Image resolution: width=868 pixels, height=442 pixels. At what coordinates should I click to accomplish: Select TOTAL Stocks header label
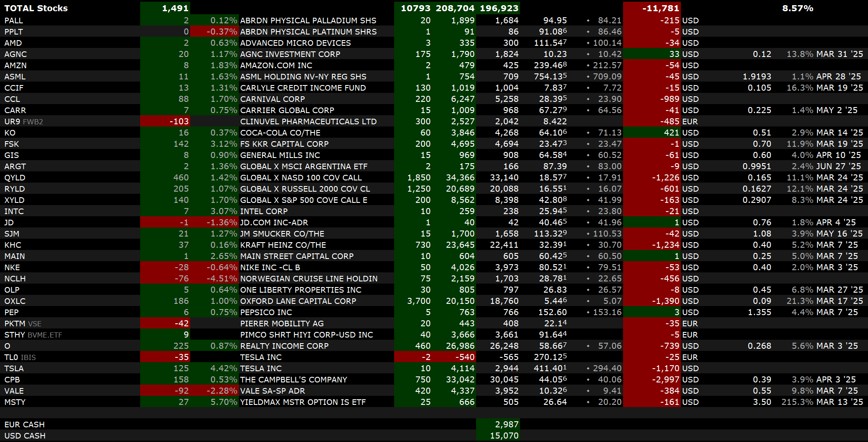click(x=36, y=8)
